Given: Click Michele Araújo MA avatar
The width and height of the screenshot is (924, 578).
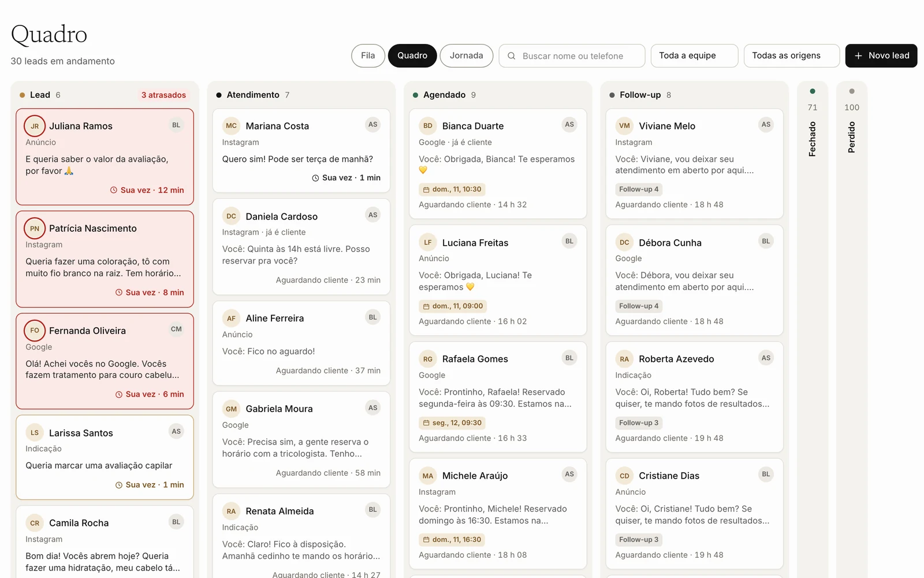Looking at the screenshot, I should coord(428,476).
